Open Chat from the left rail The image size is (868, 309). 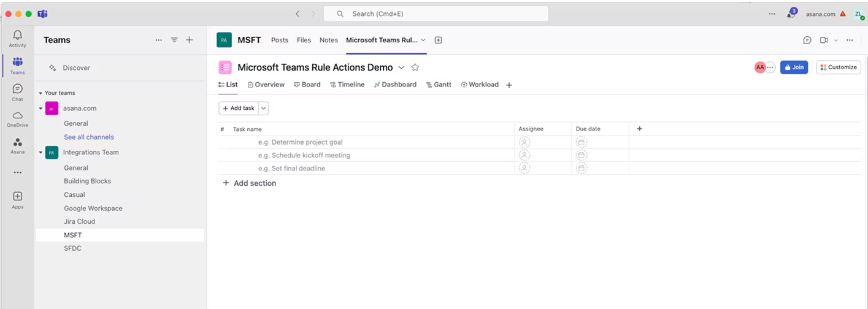coord(17,92)
